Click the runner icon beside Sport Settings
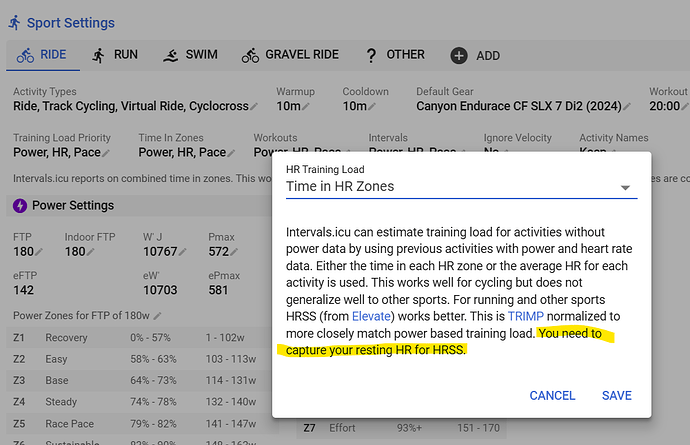 tap(15, 23)
